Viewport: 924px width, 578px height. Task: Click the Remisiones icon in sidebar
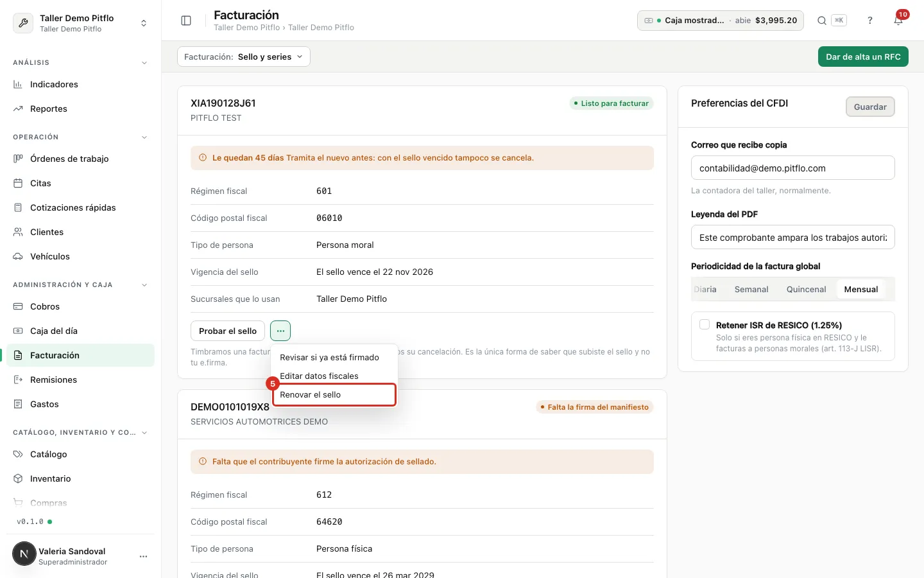coord(18,380)
